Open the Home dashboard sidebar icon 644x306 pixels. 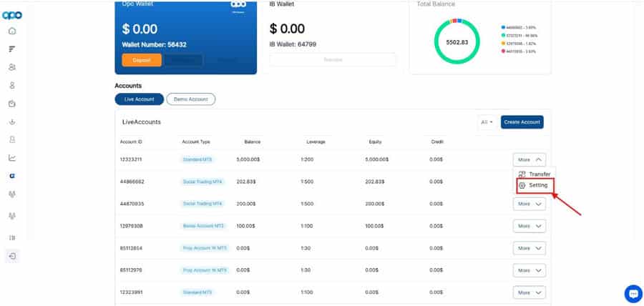click(12, 31)
